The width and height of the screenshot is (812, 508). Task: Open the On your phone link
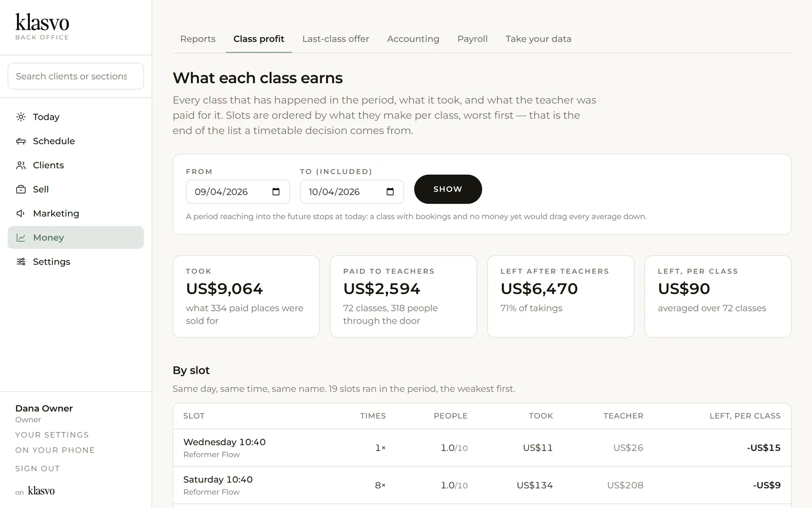(55, 450)
